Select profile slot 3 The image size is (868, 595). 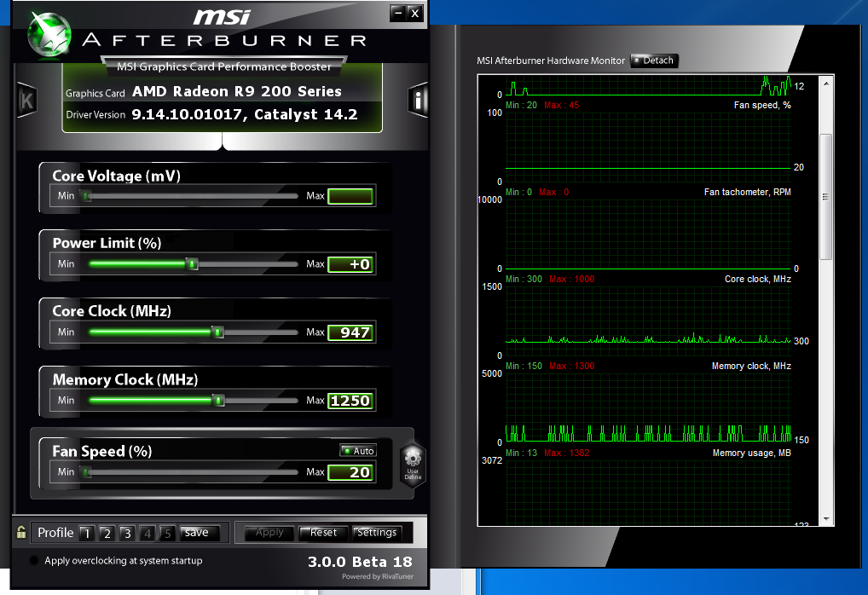point(127,533)
